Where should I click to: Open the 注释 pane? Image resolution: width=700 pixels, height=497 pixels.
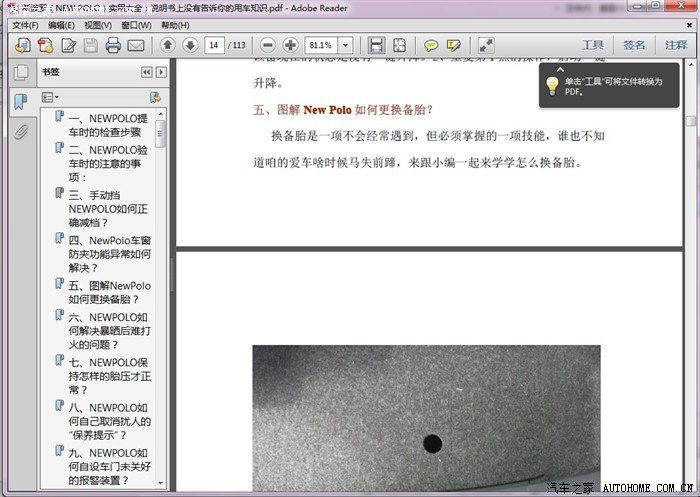[675, 45]
